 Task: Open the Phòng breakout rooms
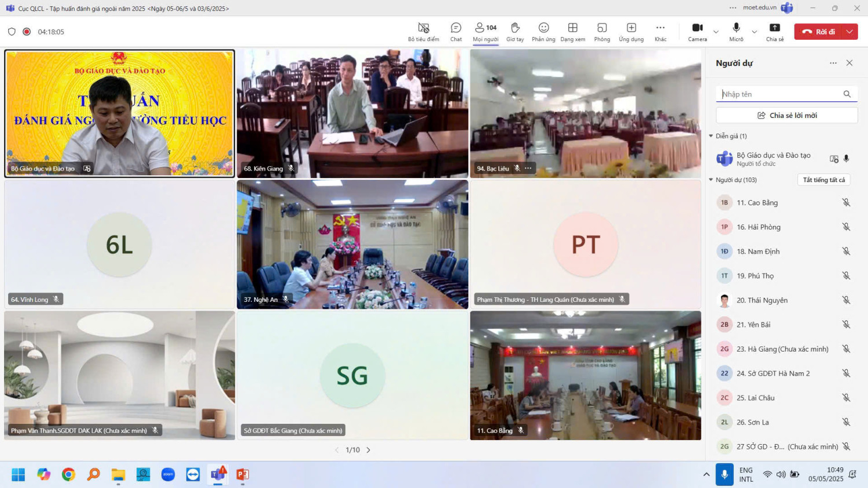click(x=602, y=32)
